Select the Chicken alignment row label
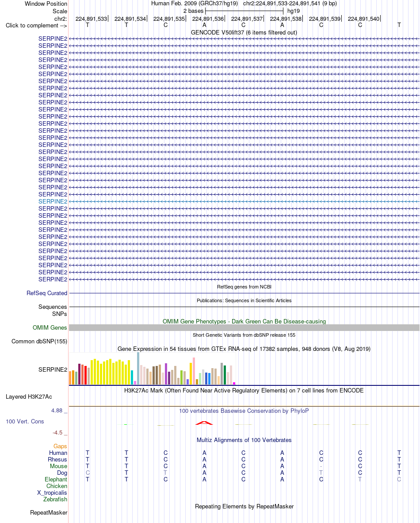This screenshot has height=523, width=420. (57, 486)
